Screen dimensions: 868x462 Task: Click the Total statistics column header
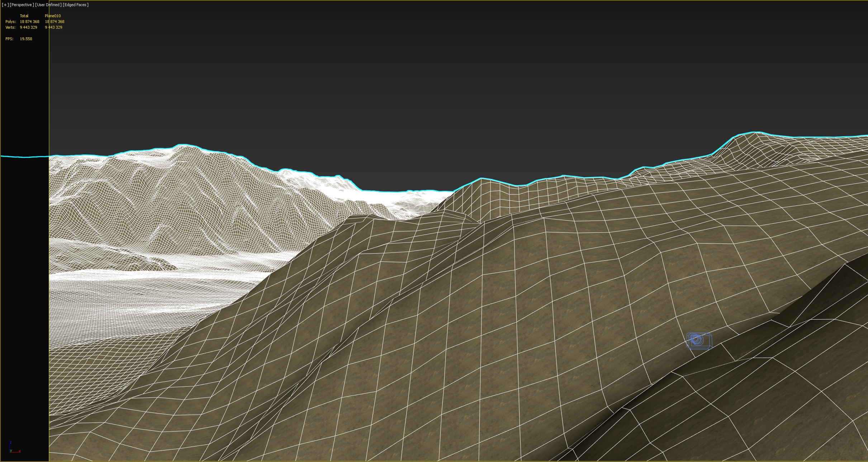24,16
